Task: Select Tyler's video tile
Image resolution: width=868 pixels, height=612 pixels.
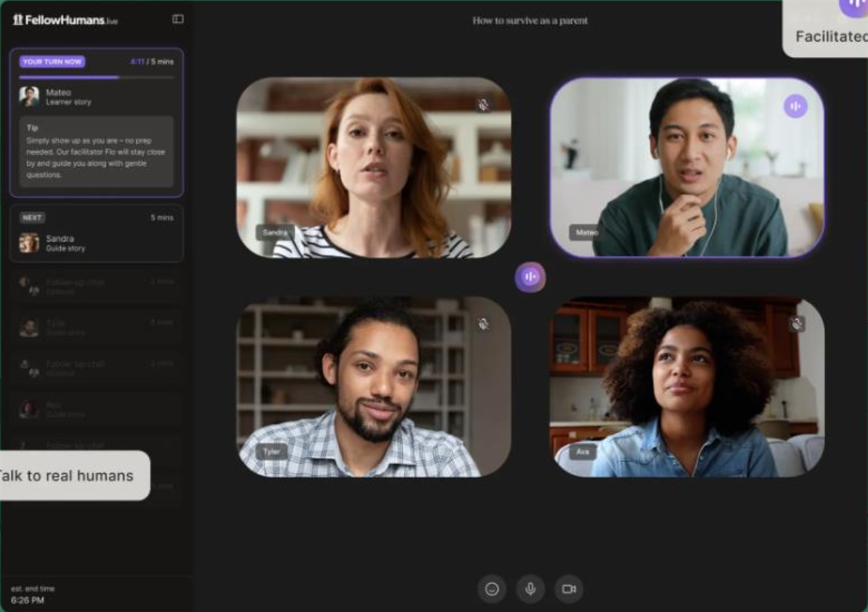Action: pos(374,387)
